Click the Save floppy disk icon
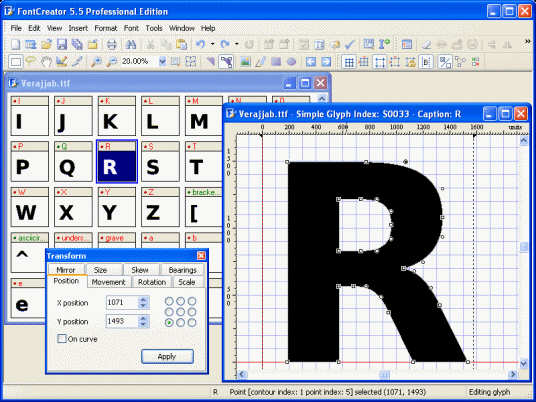Screen dimensions: 536x402 click(x=62, y=44)
